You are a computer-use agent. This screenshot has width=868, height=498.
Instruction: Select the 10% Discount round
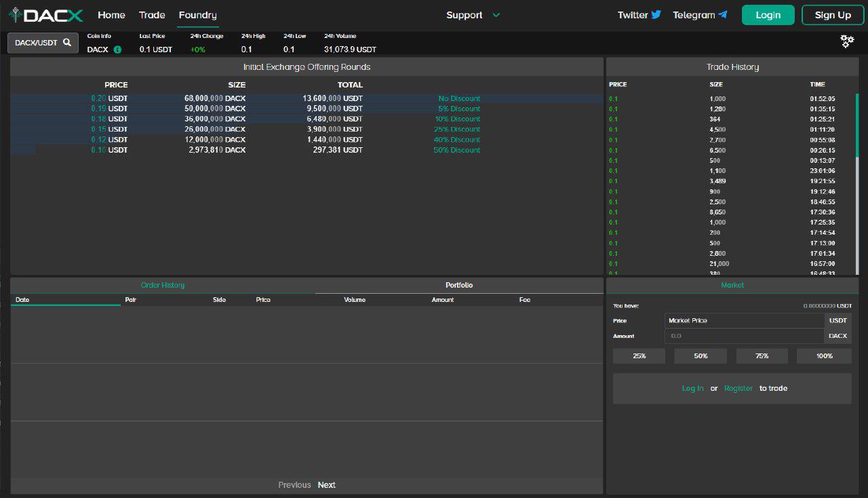click(307, 119)
